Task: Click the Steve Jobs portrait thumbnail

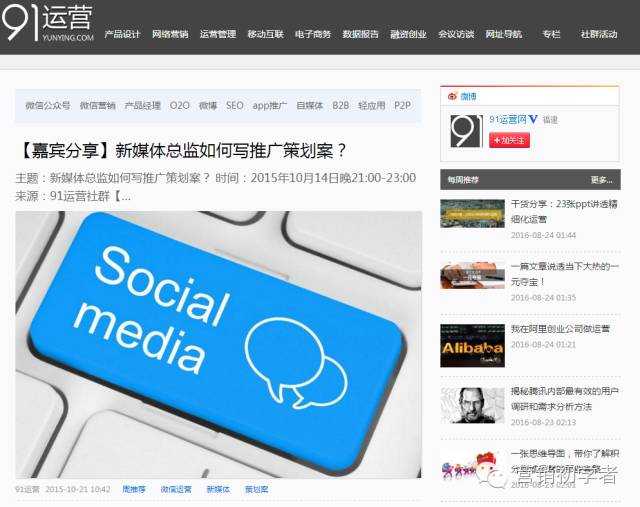Action: [472, 405]
